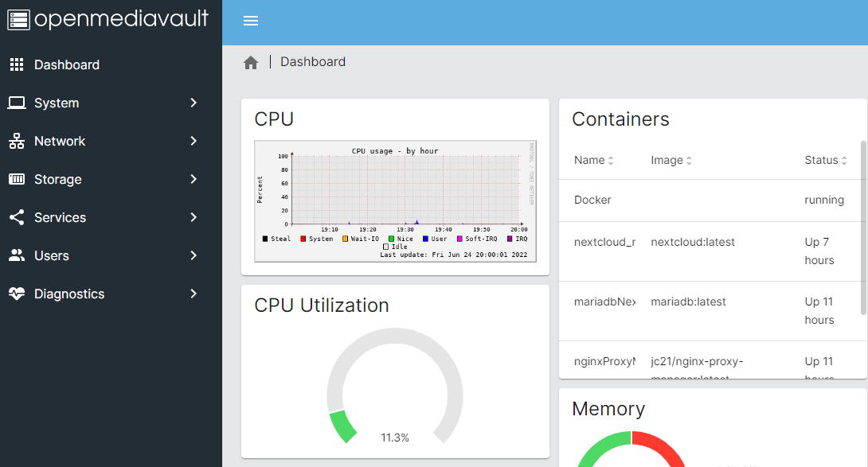868x467 pixels.
Task: Toggle the sidebar with the hamburger menu
Action: pyautogui.click(x=251, y=21)
